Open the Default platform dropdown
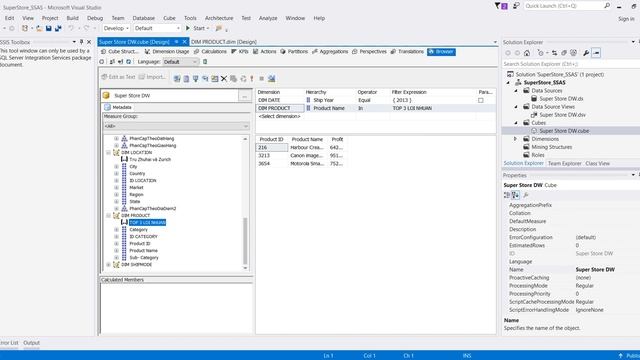640x360 pixels. click(x=157, y=28)
